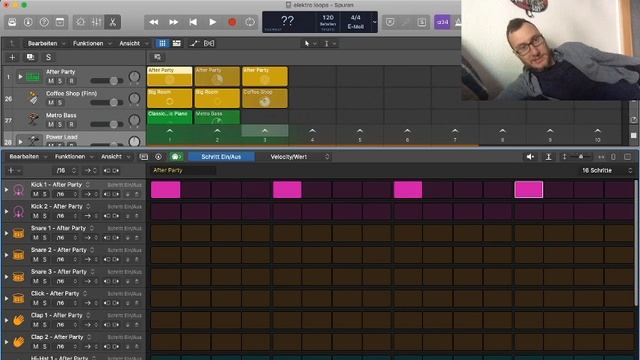Viewport: 640px width, 360px height.
Task: Solo the Metro Bass track
Action: coord(60,124)
